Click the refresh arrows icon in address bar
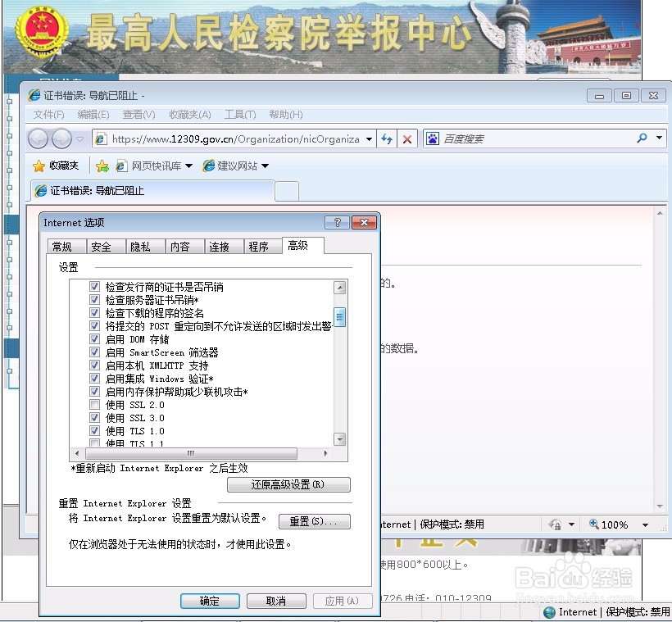672x622 pixels. [x=387, y=138]
